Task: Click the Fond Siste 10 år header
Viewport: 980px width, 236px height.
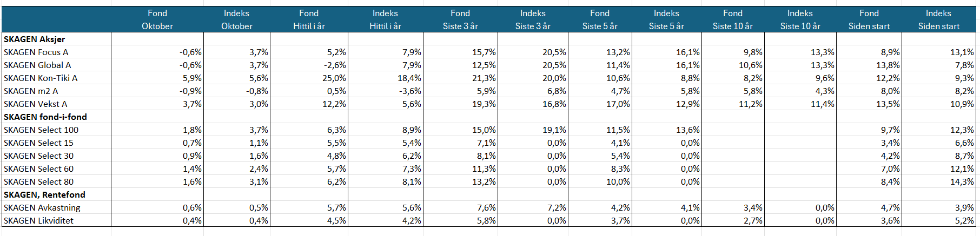Action: point(733,19)
